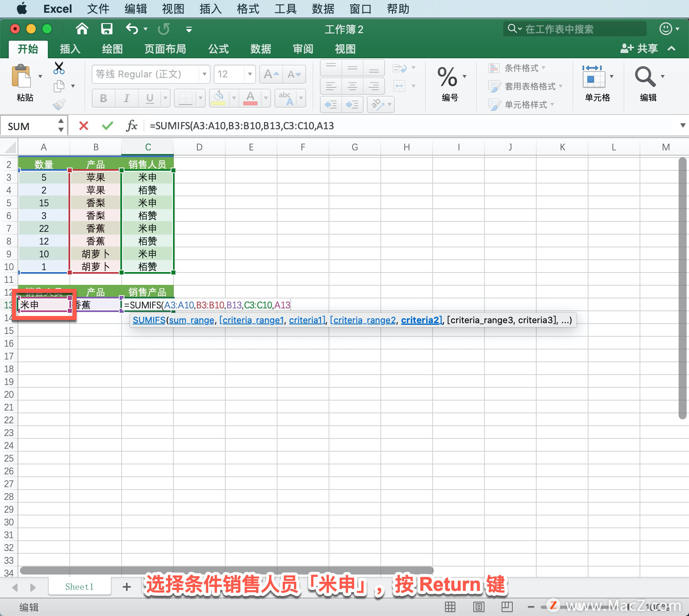
Task: Click the SUMIFS function help link
Action: click(x=149, y=320)
